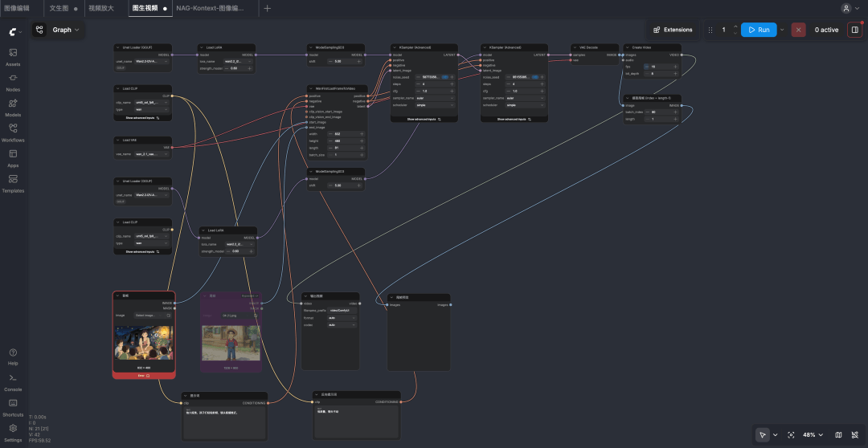This screenshot has height=448, width=868.
Task: Decrease length in WanFirstLastFrameToVideo node
Action: click(x=330, y=148)
